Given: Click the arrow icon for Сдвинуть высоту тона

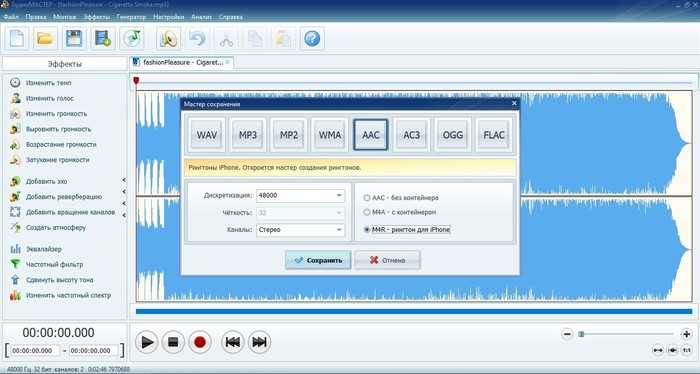Looking at the screenshot, I should coord(15,280).
